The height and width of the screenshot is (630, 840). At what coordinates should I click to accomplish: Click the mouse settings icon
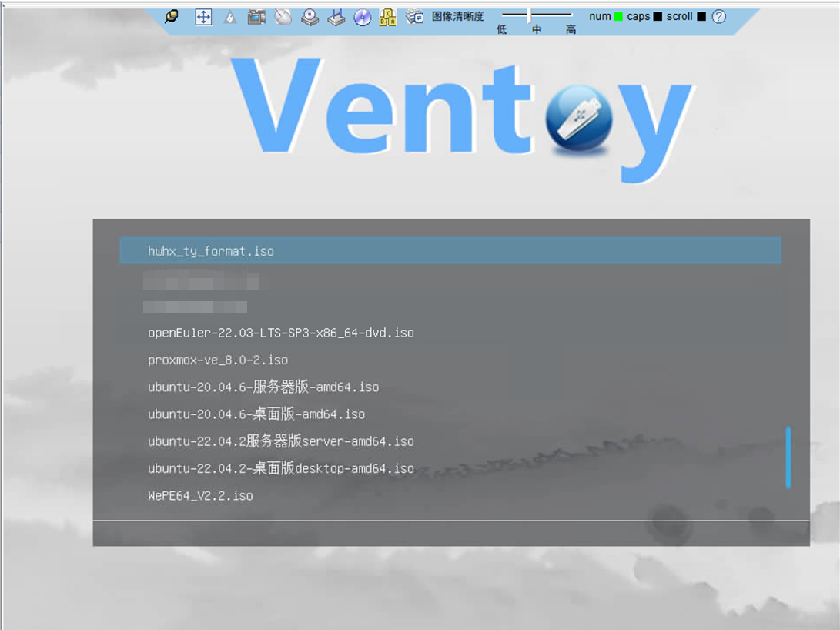(x=283, y=17)
